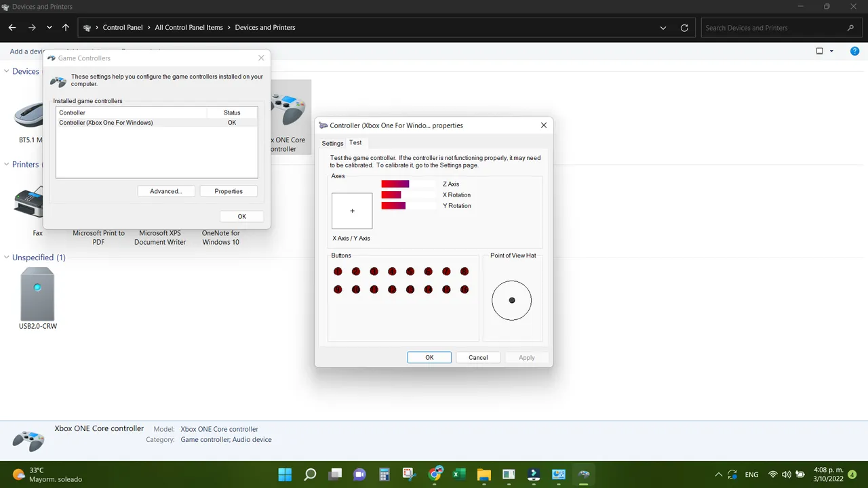Image resolution: width=868 pixels, height=488 pixels.
Task: Click the X Rotation indicator bar
Action: coord(408,195)
